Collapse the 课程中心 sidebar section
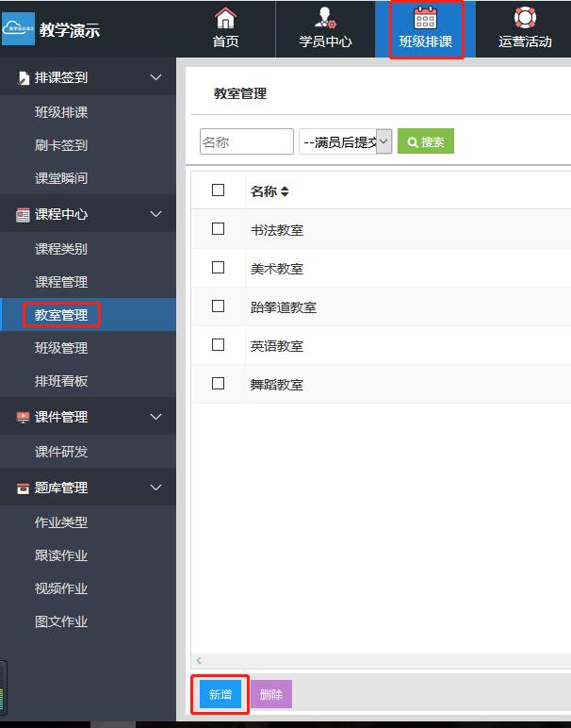This screenshot has height=728, width=571. point(156,214)
